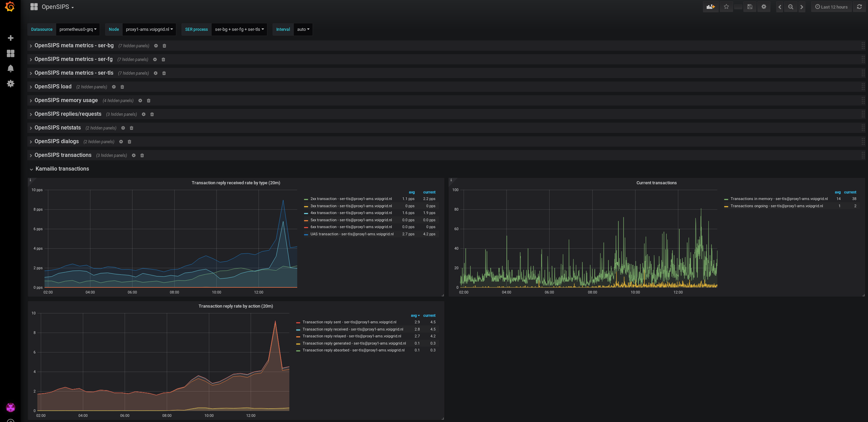Open Alerting bell in sidebar

[11, 69]
